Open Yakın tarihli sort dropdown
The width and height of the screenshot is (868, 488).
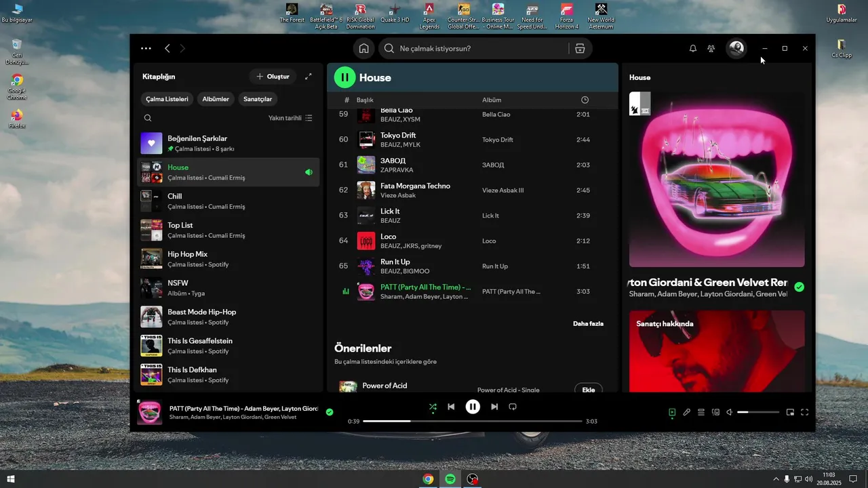pos(290,118)
